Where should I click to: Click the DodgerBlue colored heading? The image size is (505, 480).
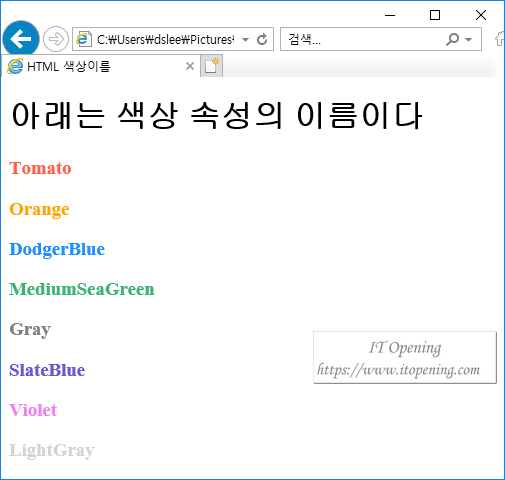pos(57,249)
